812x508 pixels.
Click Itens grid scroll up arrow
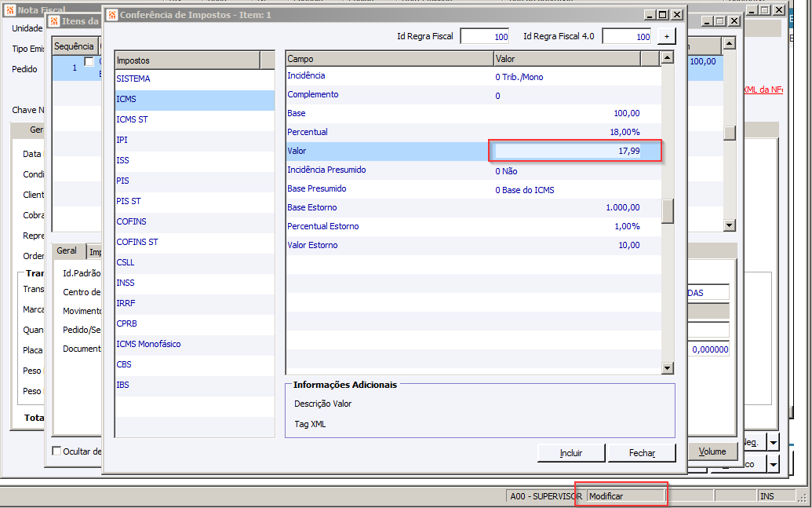pyautogui.click(x=729, y=43)
